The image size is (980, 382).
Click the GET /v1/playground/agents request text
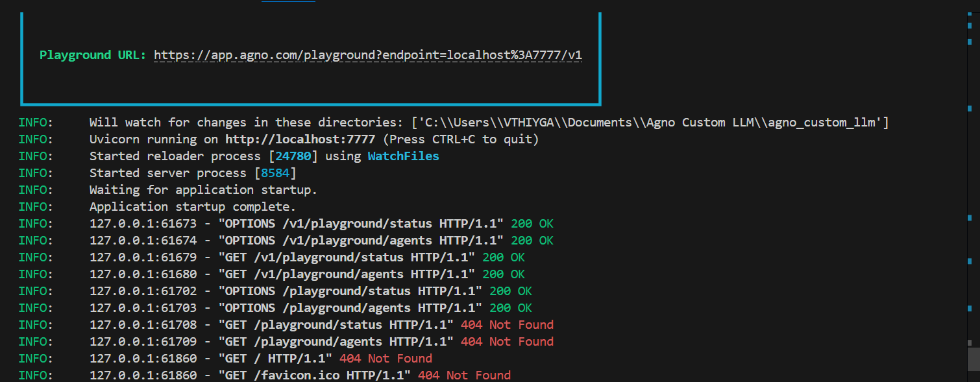click(x=347, y=274)
